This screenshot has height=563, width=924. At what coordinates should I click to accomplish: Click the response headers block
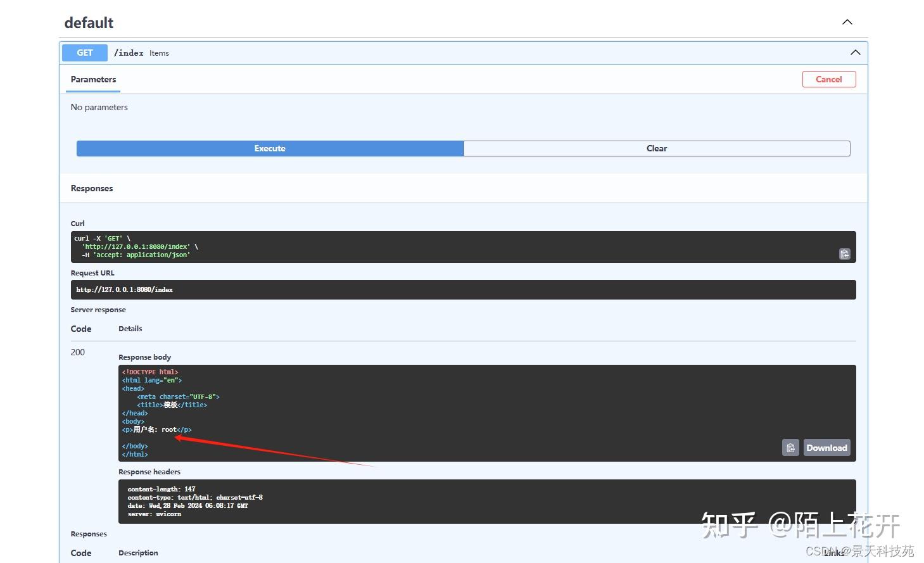click(487, 502)
